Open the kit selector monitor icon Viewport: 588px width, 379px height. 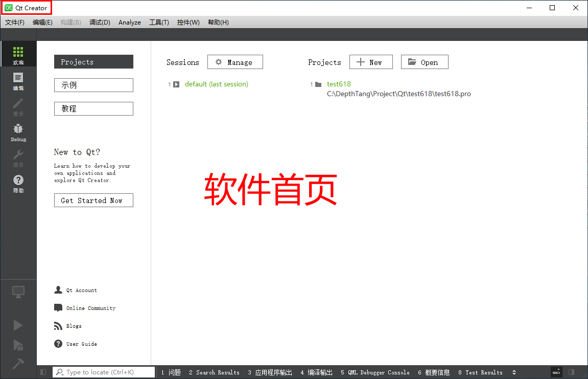pyautogui.click(x=18, y=292)
